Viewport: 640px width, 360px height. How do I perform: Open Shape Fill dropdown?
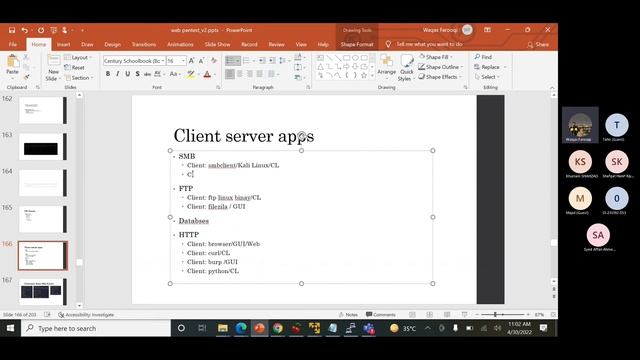[x=436, y=57]
